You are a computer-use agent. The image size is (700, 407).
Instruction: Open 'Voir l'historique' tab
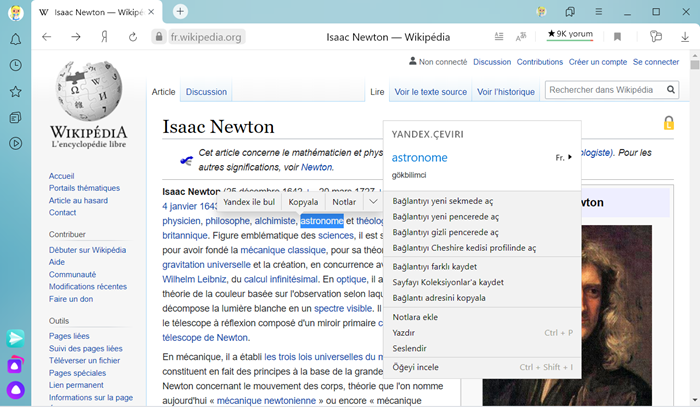(x=506, y=91)
